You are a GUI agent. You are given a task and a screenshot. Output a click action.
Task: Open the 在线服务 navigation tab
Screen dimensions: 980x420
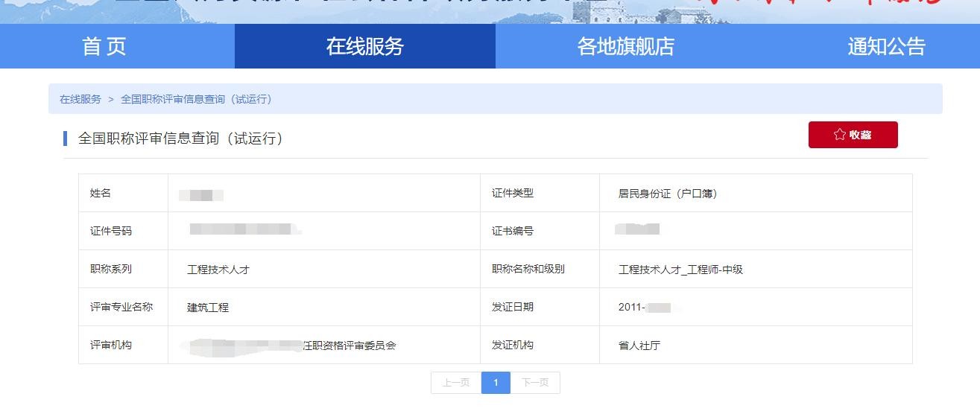coord(364,46)
